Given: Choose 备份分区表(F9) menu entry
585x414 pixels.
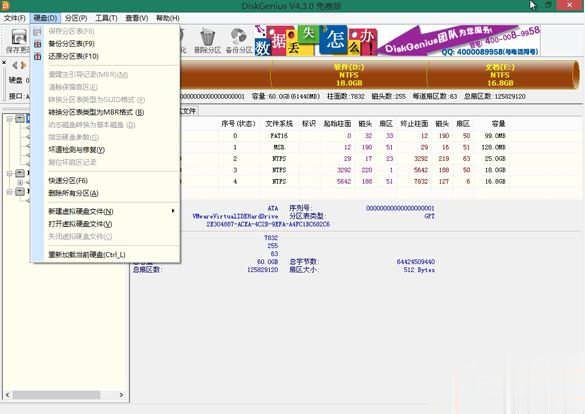Looking at the screenshot, I should pyautogui.click(x=106, y=44).
